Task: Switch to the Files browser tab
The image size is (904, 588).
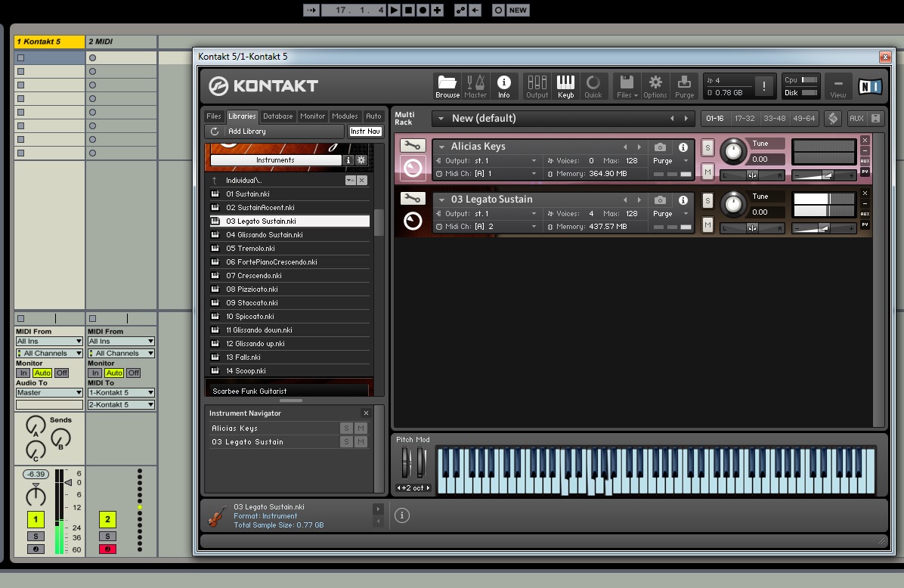Action: 214,116
